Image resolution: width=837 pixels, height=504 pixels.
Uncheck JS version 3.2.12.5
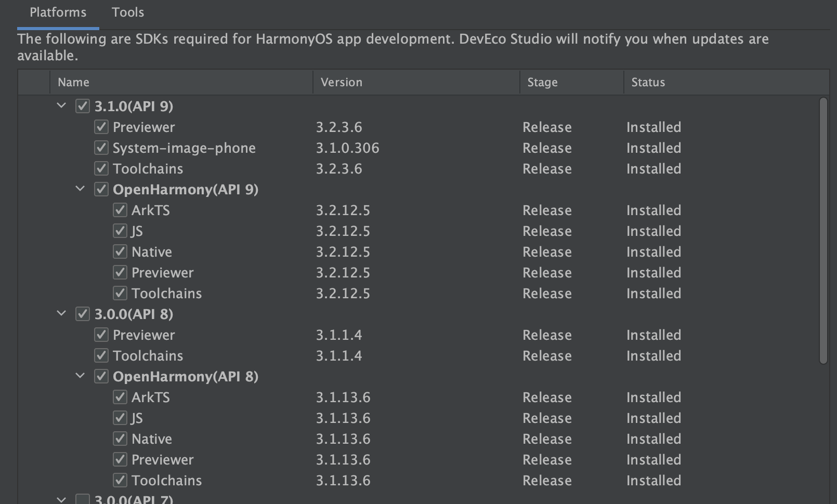pyautogui.click(x=120, y=231)
